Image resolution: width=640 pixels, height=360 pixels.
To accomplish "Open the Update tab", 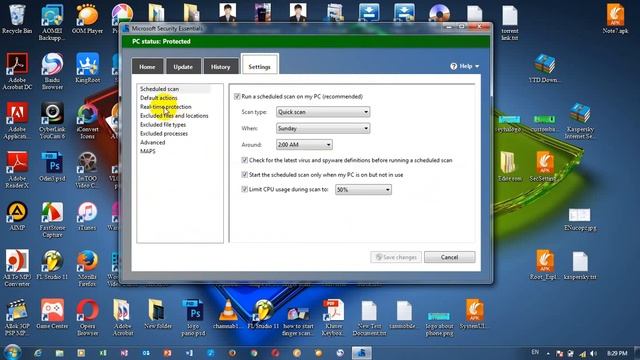I will 183,67.
